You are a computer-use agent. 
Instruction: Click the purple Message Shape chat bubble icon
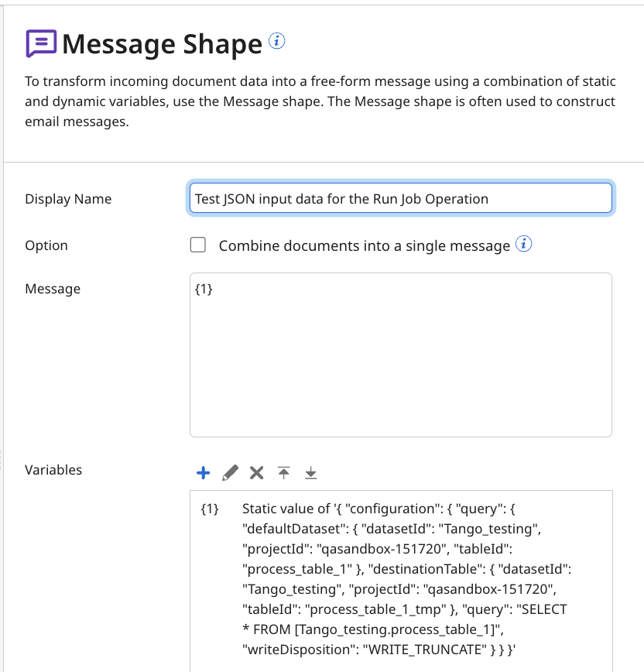(40, 43)
